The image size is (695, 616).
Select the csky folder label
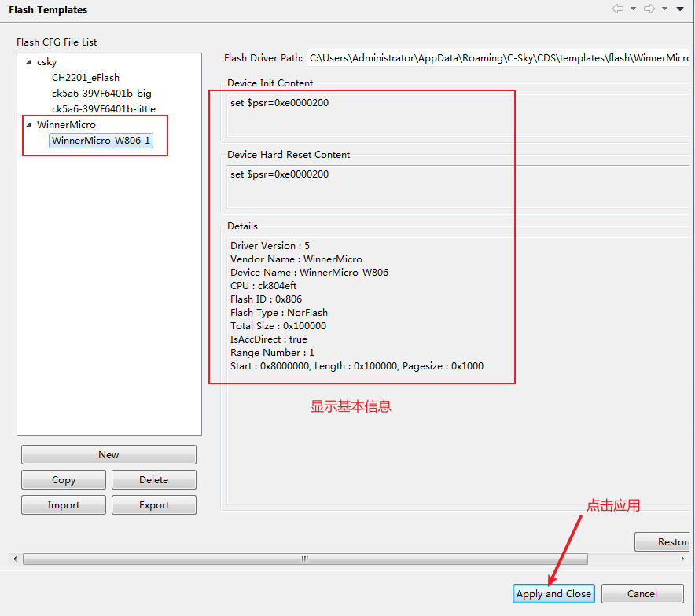pyautogui.click(x=46, y=62)
